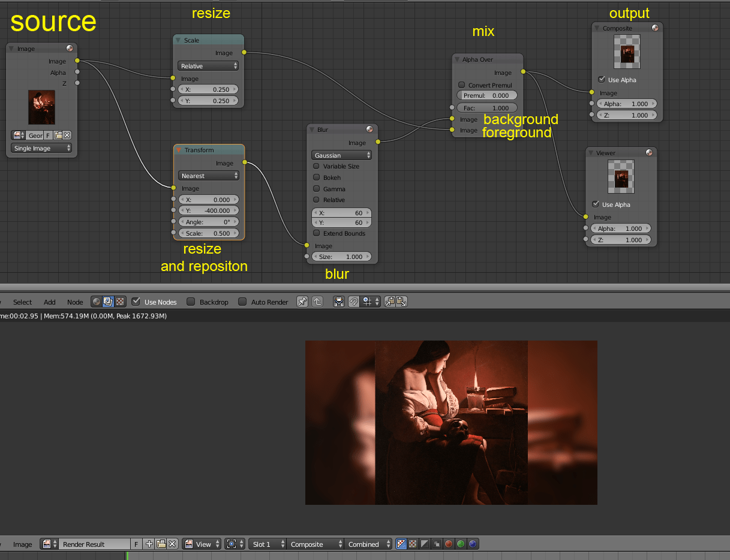Open the Single Image source dropdown
This screenshot has height=560, width=730.
pyautogui.click(x=41, y=148)
